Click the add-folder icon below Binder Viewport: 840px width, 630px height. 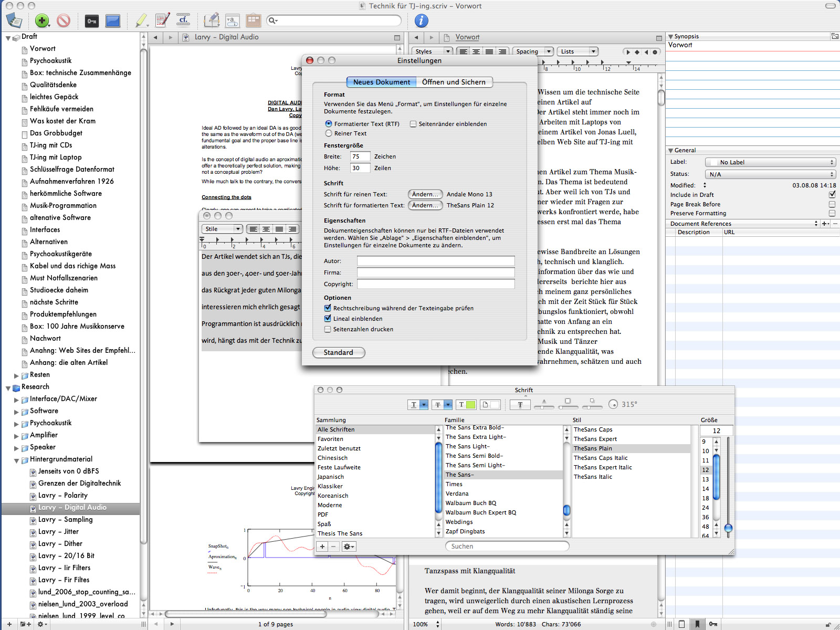tap(25, 624)
